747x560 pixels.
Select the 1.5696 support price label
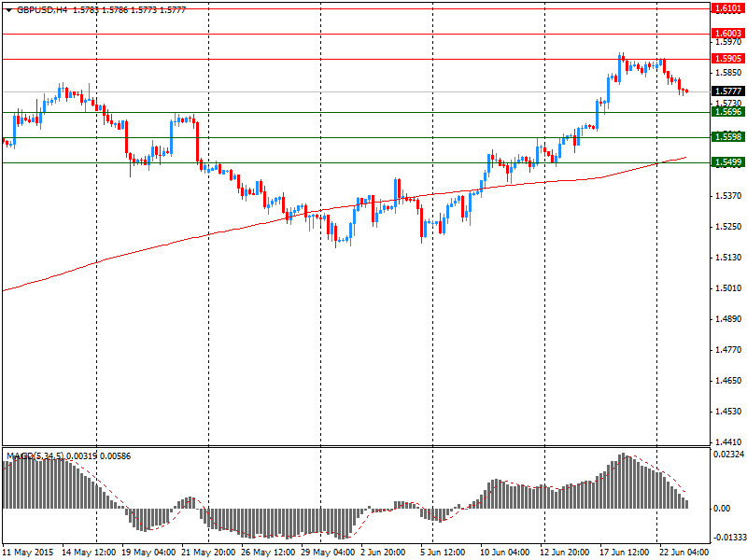(x=728, y=112)
